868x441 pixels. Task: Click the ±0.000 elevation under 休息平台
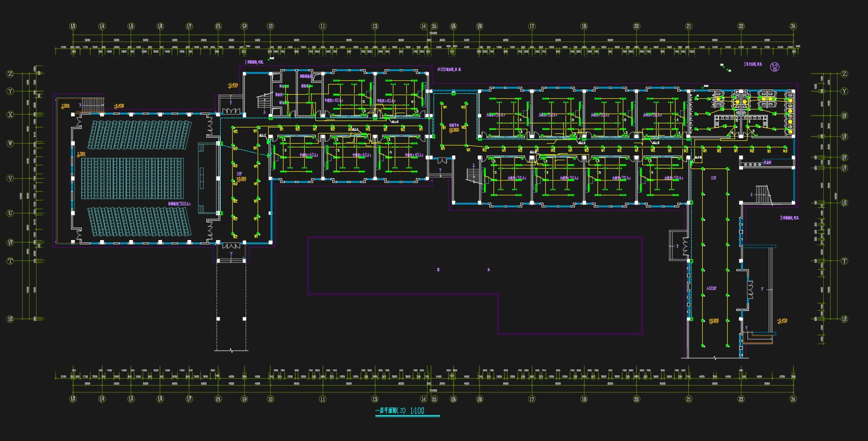[x=454, y=130]
